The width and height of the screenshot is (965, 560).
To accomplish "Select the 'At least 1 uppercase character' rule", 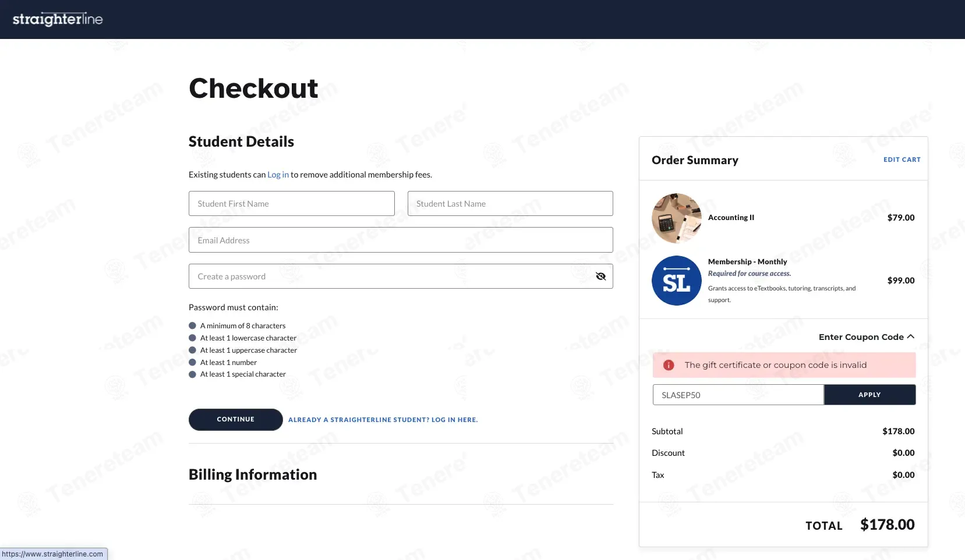I will click(x=249, y=350).
